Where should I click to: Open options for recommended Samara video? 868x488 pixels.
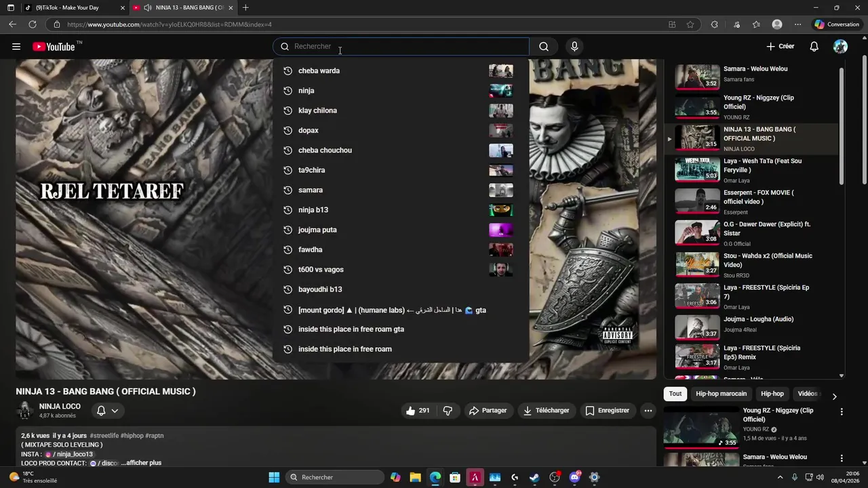click(x=842, y=458)
